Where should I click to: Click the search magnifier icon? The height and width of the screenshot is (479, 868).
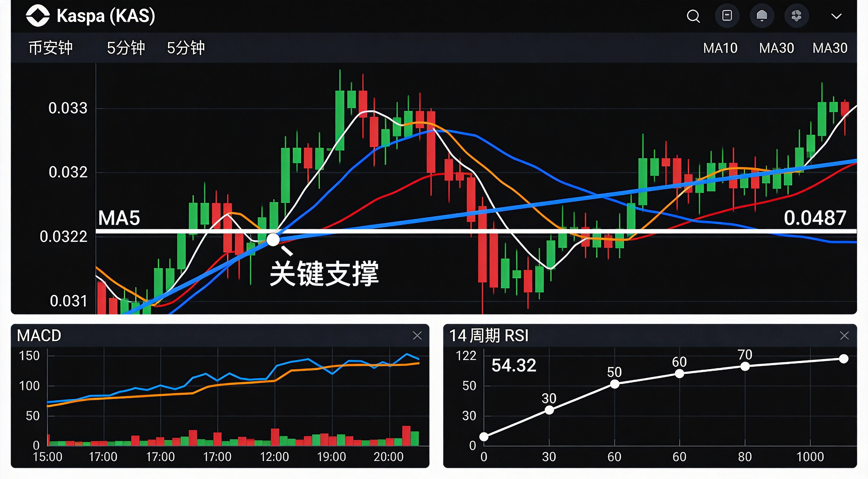tap(693, 16)
